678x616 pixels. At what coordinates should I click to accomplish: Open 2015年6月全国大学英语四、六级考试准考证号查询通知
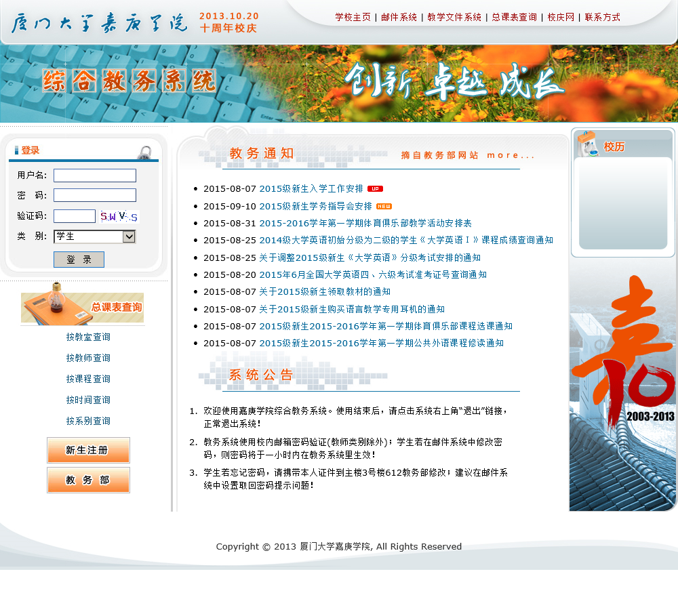373,275
